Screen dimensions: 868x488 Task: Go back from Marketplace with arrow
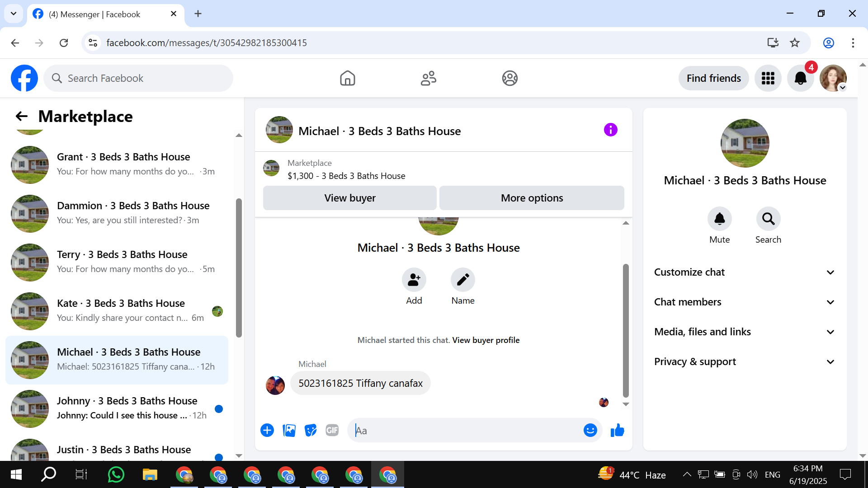click(22, 117)
